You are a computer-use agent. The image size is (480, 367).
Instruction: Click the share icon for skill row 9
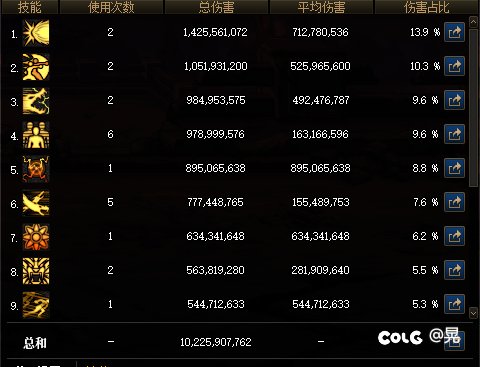click(454, 304)
